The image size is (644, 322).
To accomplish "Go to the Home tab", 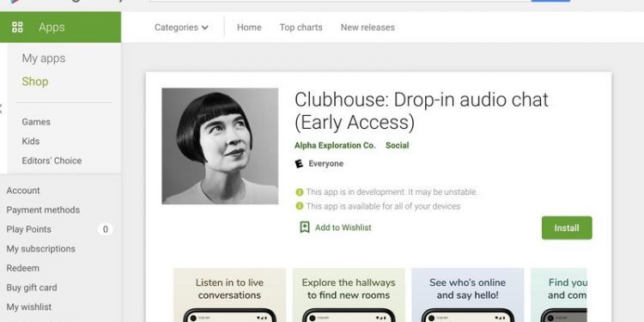I will point(249,27).
